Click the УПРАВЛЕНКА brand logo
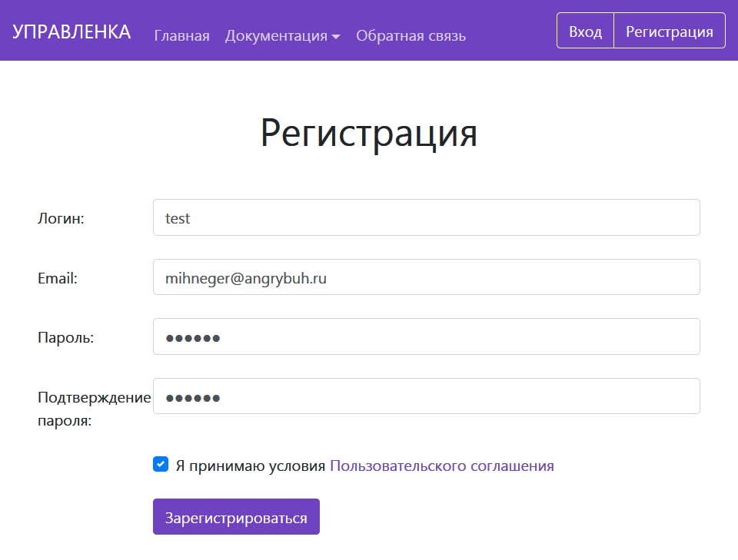The height and width of the screenshot is (560, 738). tap(71, 32)
